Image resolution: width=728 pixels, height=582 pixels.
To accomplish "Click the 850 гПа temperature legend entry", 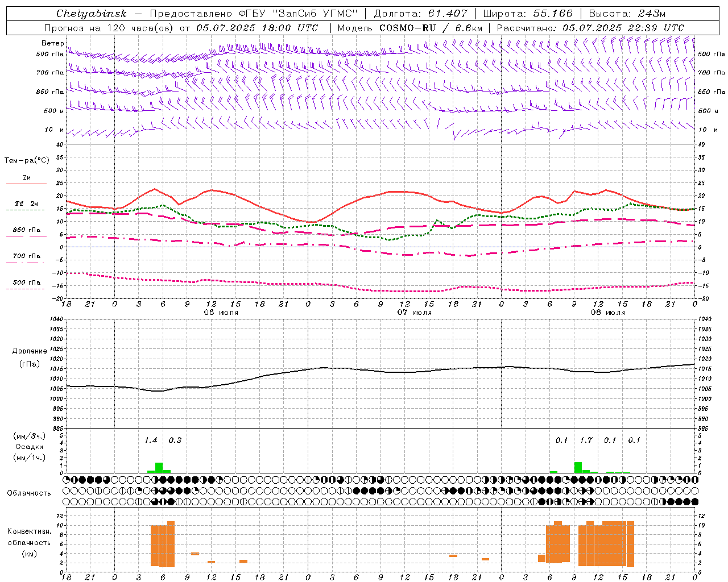I will 27,230.
